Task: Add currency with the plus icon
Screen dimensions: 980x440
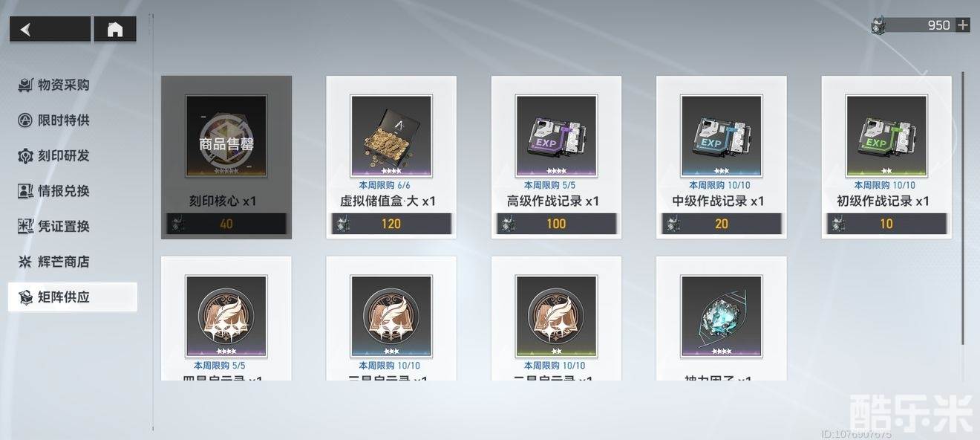Action: pos(963,25)
